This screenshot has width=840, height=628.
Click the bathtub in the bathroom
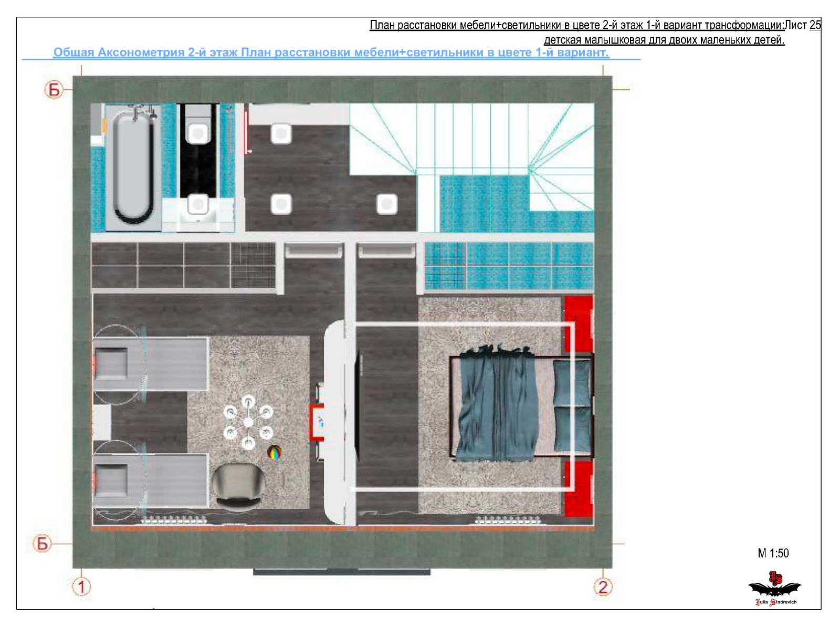[x=133, y=167]
